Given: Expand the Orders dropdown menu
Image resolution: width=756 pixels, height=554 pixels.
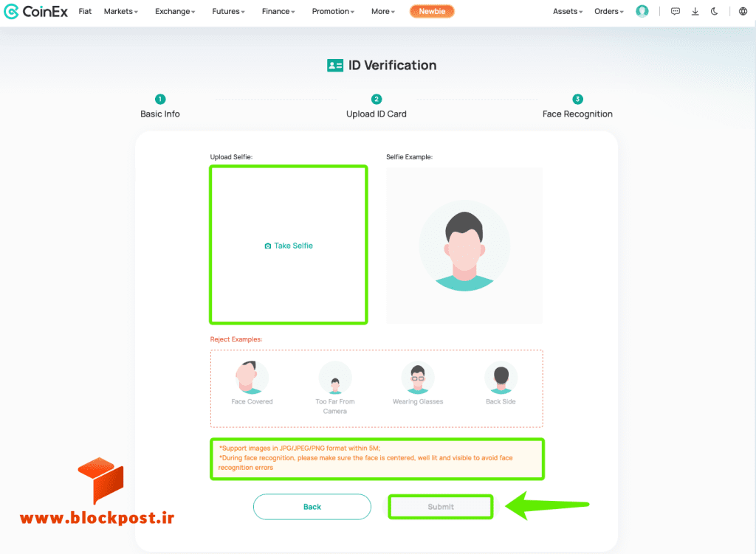Looking at the screenshot, I should tap(609, 11).
